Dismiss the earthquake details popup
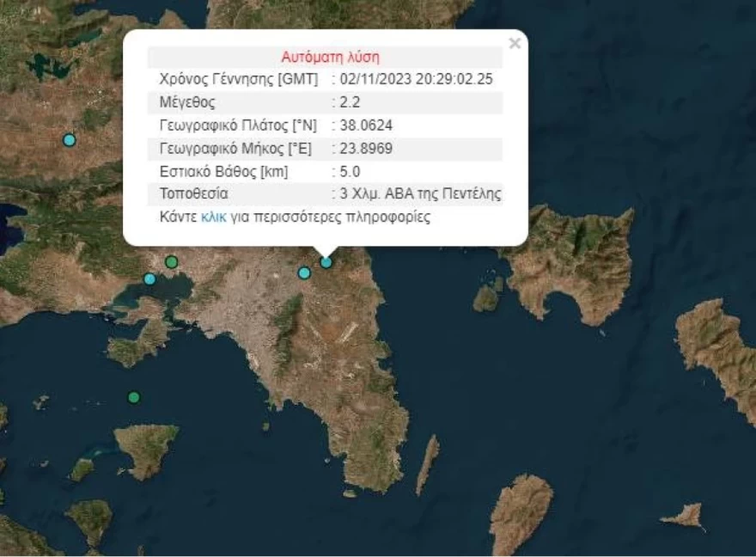This screenshot has height=557, width=756. click(515, 41)
